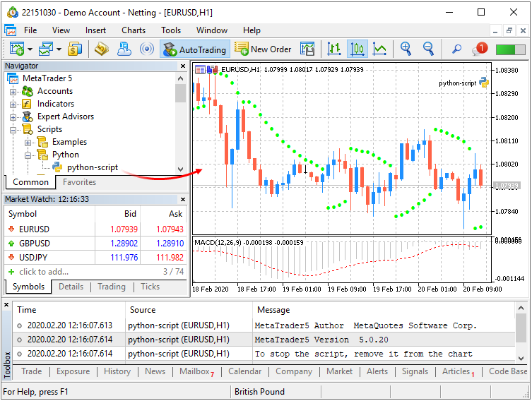Open Market Watch Details tab
Image resolution: width=532 pixels, height=401 pixels.
(x=71, y=287)
